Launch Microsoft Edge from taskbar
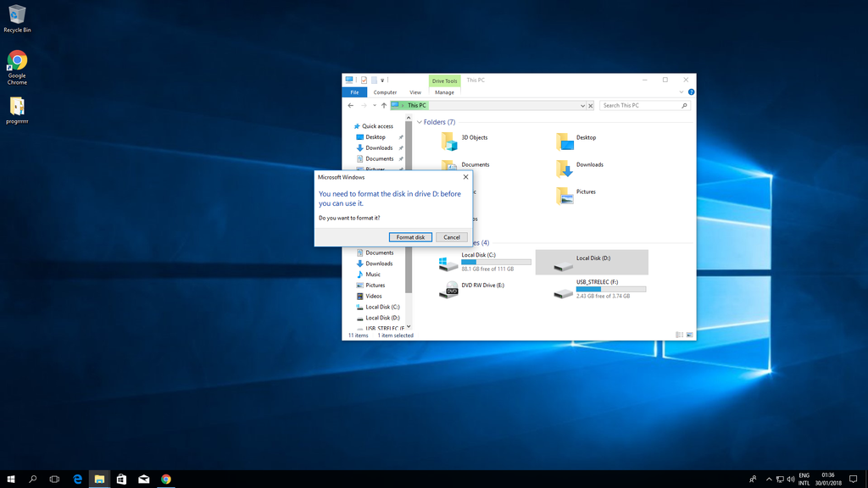 tap(77, 480)
